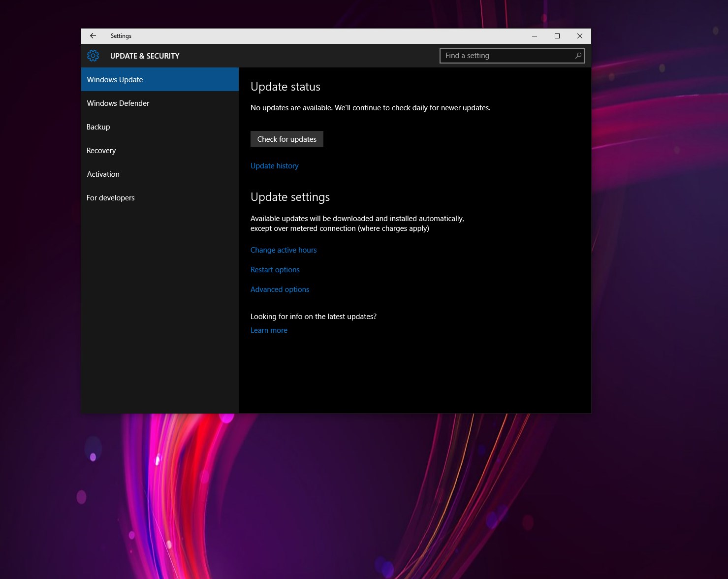The height and width of the screenshot is (579, 728).
Task: Close the Settings window
Action: point(580,36)
